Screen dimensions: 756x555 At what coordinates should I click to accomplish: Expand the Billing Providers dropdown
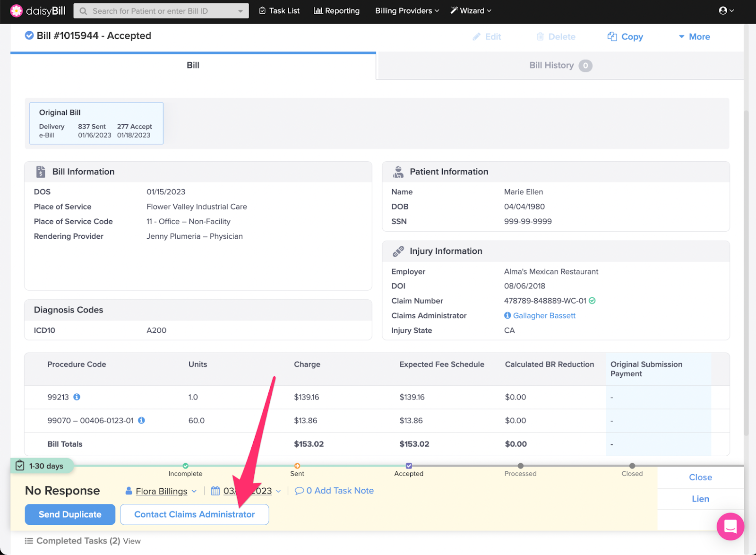pyautogui.click(x=407, y=10)
